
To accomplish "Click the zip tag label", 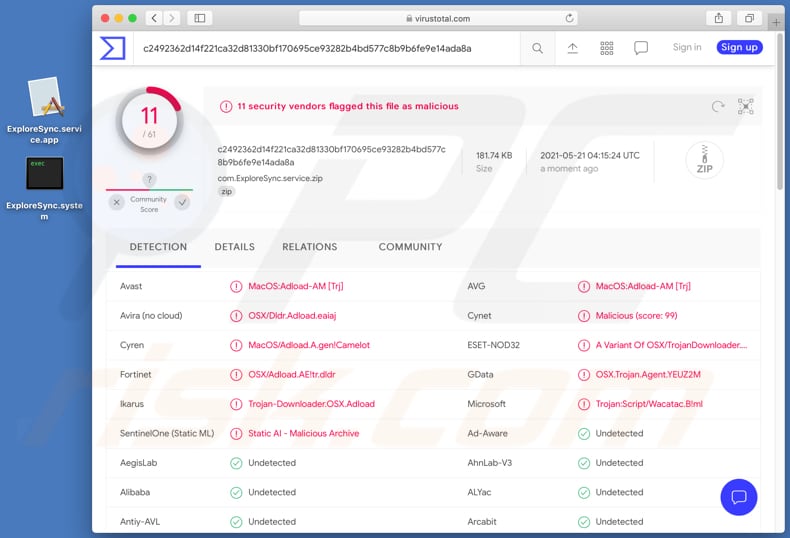I will click(x=227, y=191).
